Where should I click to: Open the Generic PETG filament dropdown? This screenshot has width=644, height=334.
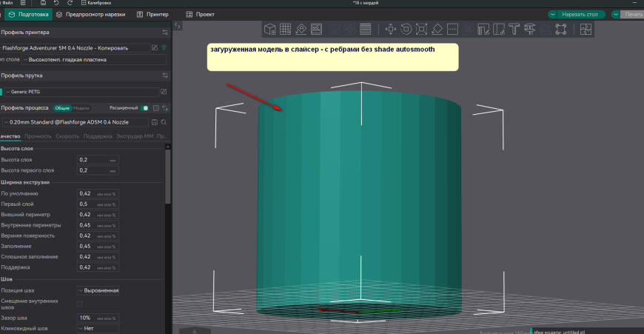tap(80, 91)
